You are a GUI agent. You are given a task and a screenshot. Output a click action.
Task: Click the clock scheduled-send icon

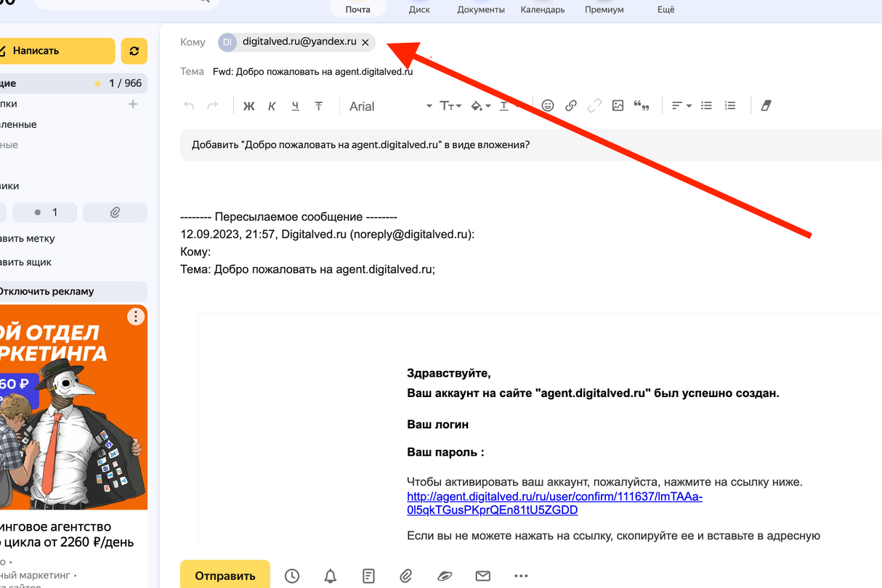coord(291,576)
